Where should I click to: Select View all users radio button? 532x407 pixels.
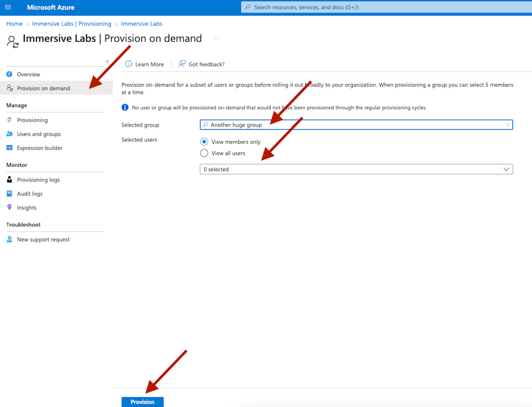pyautogui.click(x=204, y=153)
